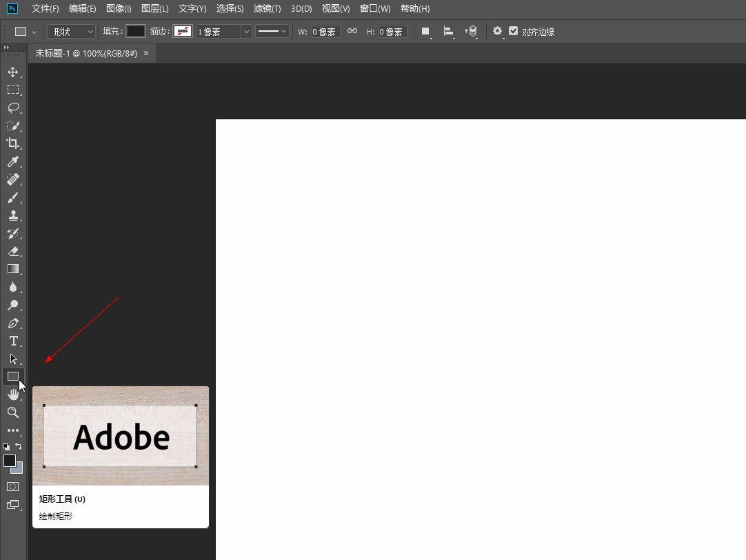The image size is (746, 560).
Task: Reset default foreground and background colors
Action: 6,446
